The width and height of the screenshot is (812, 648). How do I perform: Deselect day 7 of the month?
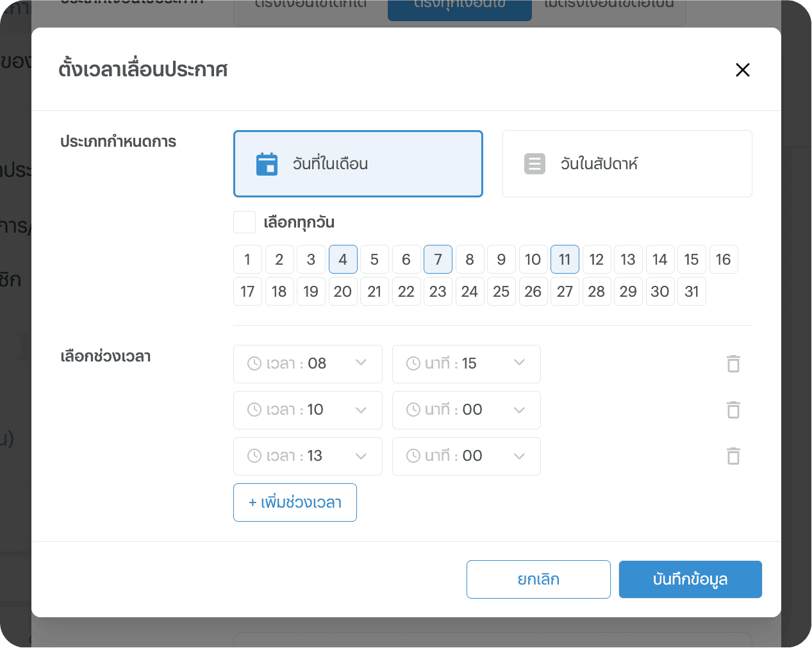tap(438, 260)
